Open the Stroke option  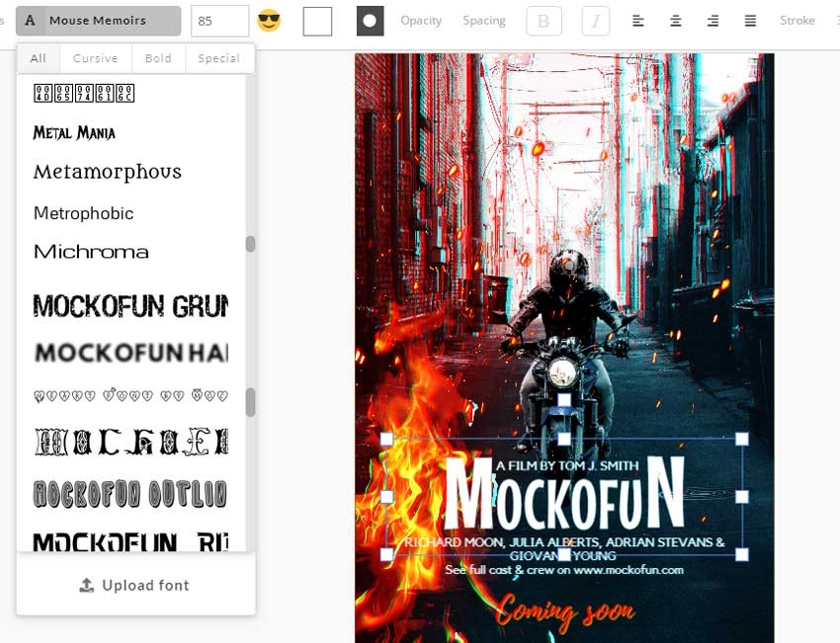(798, 21)
